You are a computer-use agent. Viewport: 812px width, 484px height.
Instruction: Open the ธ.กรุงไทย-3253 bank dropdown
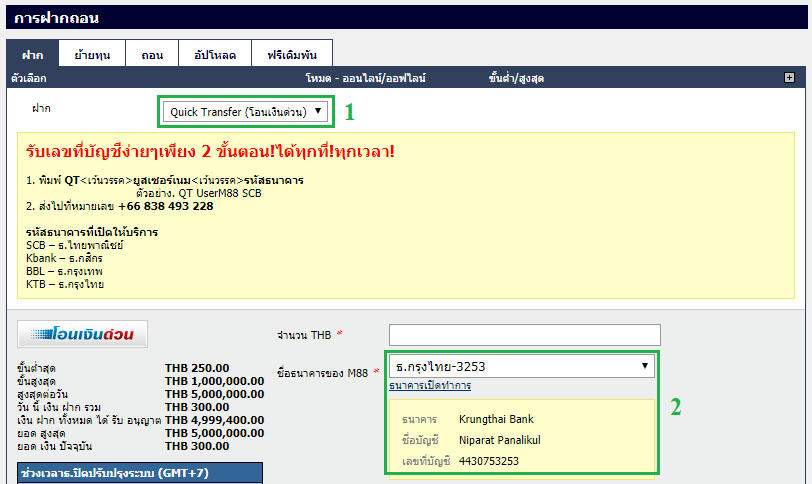(521, 366)
